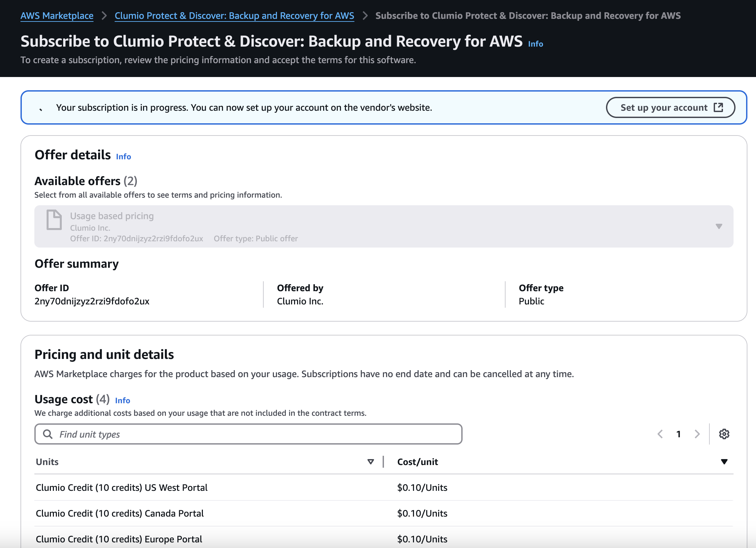Open Info link next to Offer details
756x548 pixels.
pyautogui.click(x=123, y=157)
